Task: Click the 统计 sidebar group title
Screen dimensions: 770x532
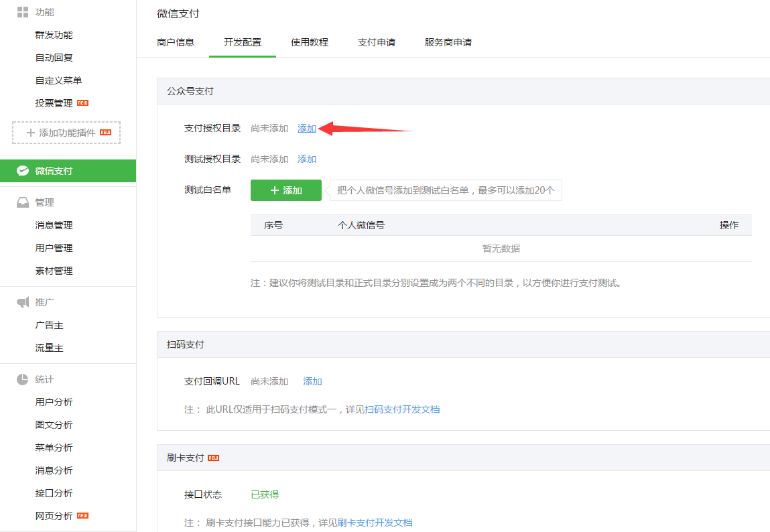Action: coord(45,379)
